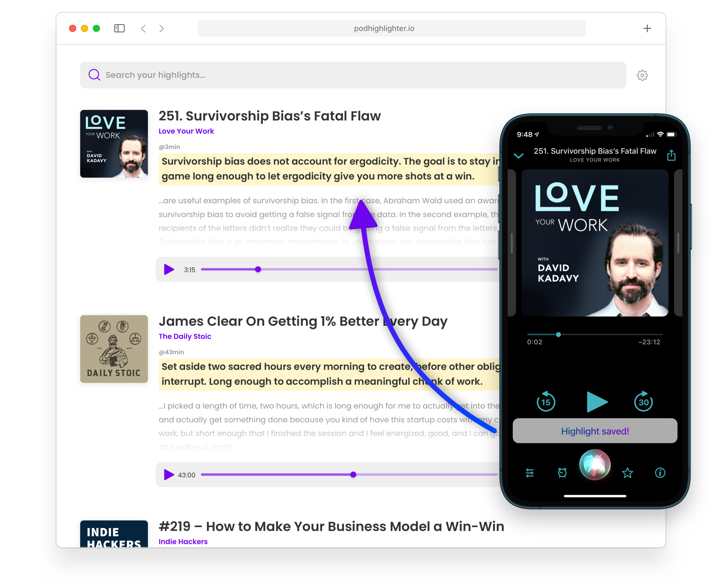
Task: Focus the Search your highlights field
Action: coord(353,75)
